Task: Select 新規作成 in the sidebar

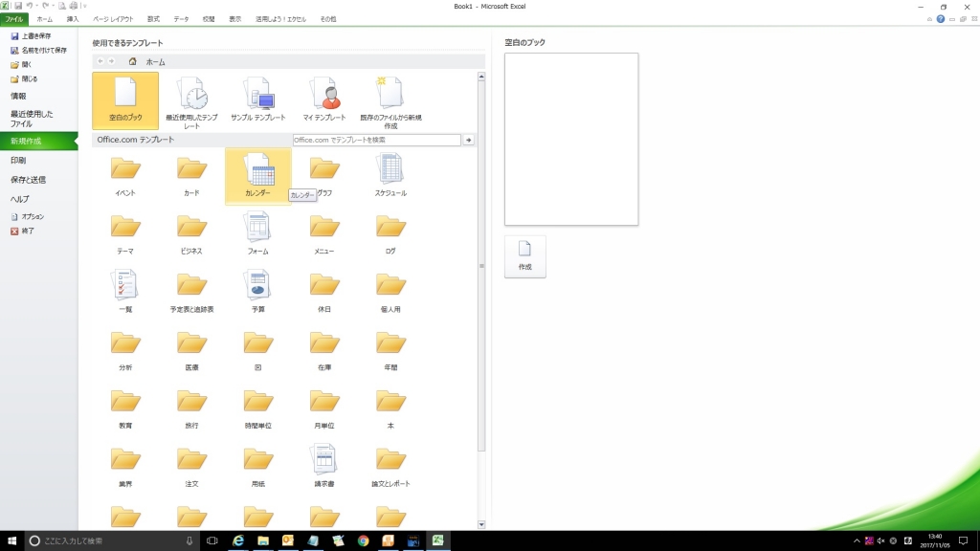Action: 38,142
